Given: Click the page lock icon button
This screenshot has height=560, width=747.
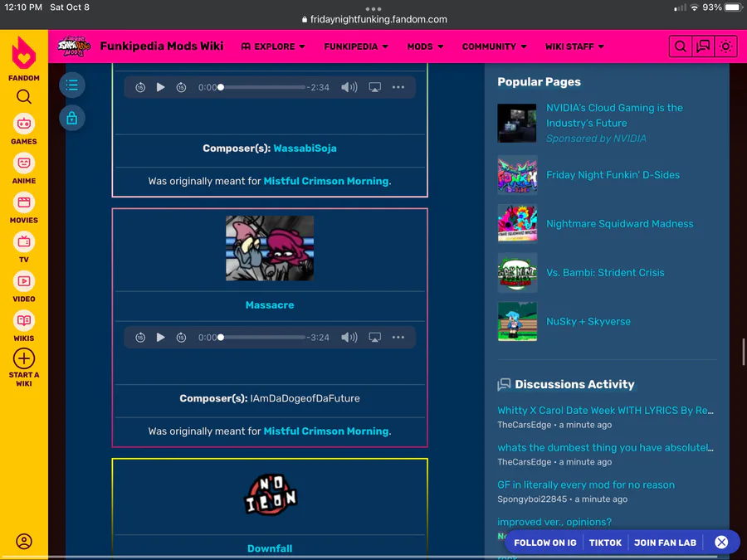Looking at the screenshot, I should [x=72, y=118].
